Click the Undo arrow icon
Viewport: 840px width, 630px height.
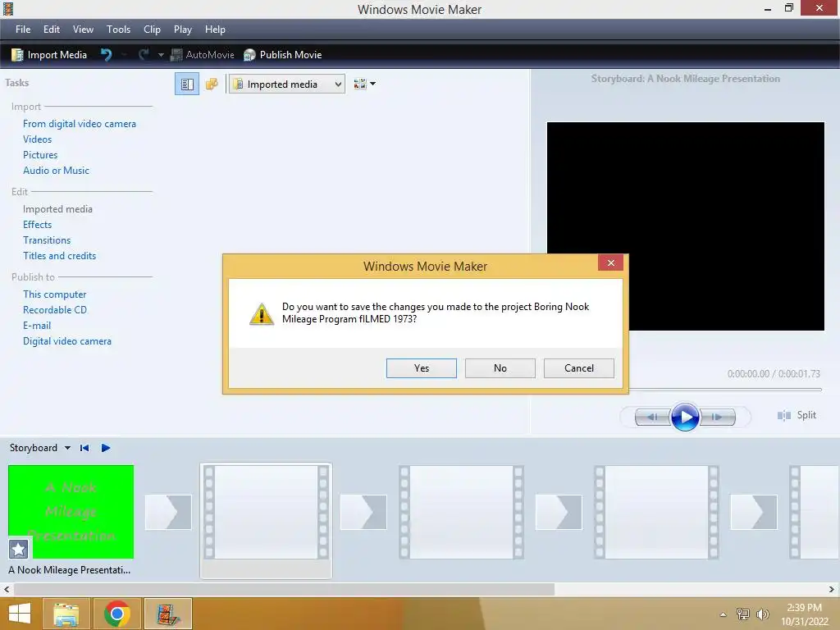click(106, 55)
